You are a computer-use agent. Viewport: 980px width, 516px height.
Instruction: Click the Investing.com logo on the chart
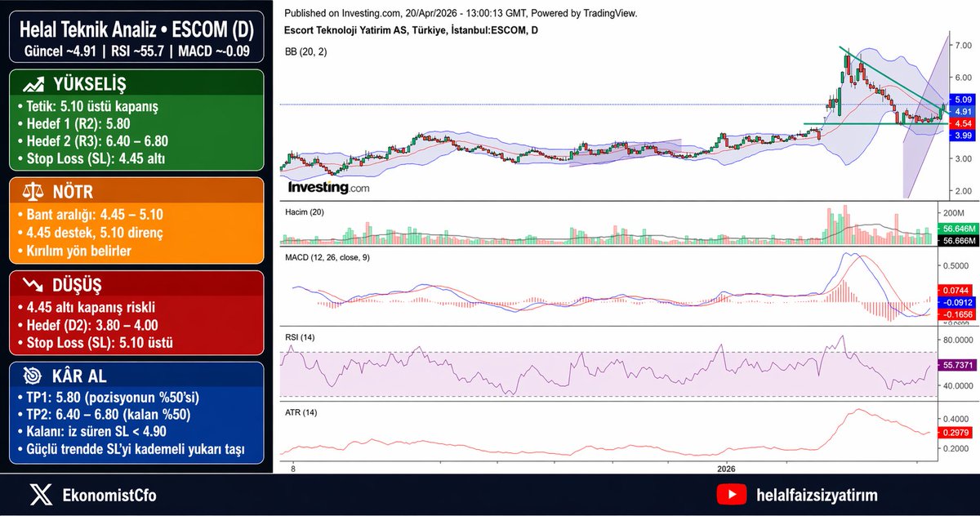click(x=328, y=188)
